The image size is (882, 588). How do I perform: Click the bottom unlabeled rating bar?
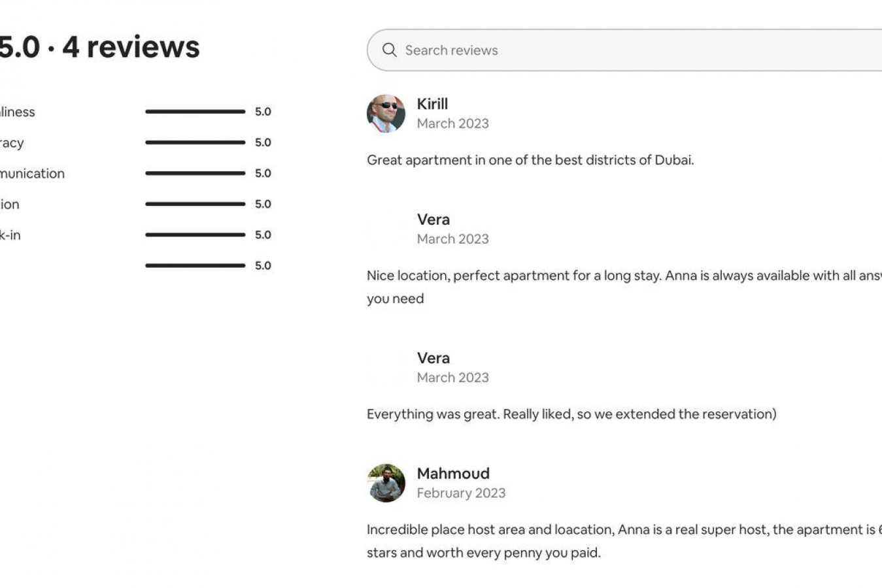point(195,265)
